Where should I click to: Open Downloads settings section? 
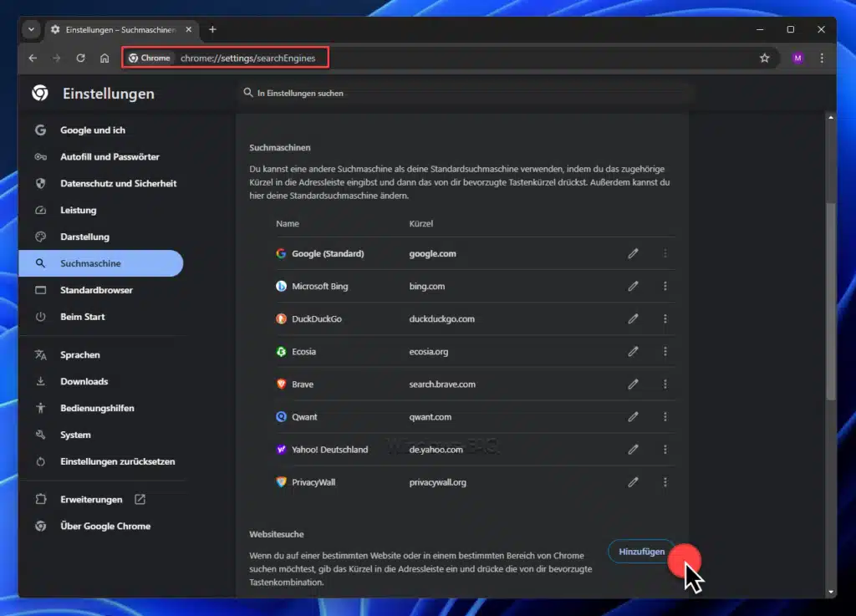pos(84,381)
